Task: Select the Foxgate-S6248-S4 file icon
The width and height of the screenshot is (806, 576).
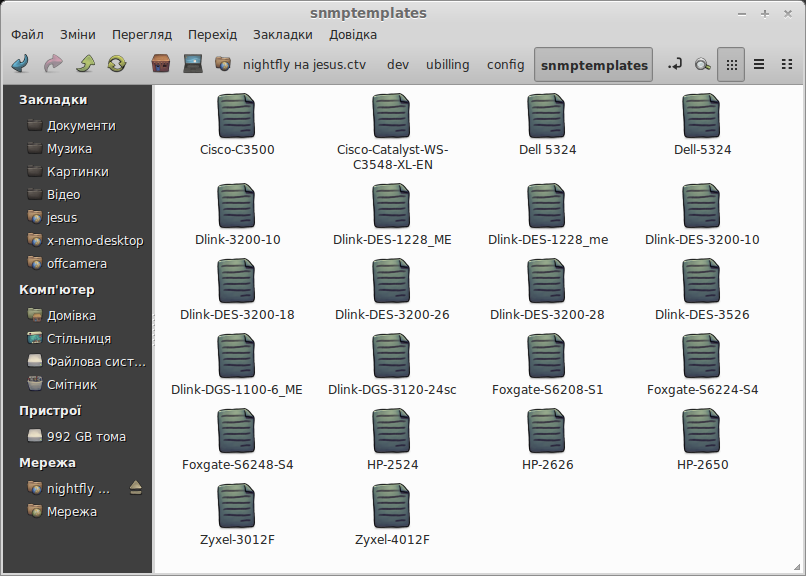Action: coord(236,431)
